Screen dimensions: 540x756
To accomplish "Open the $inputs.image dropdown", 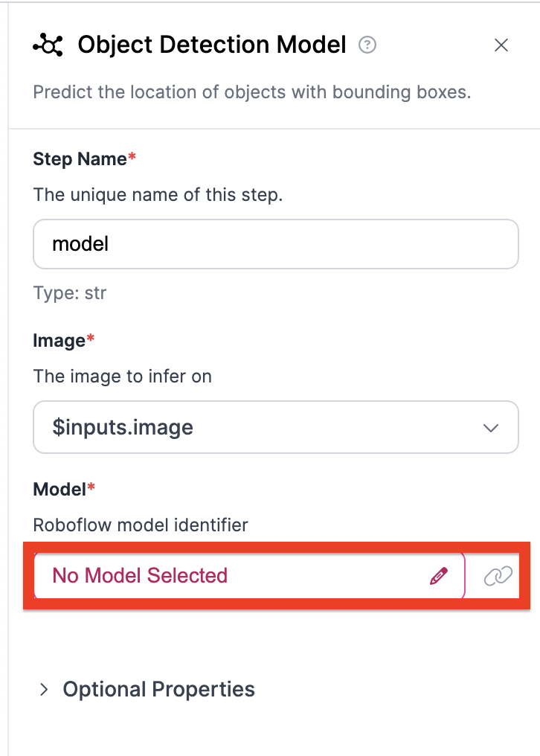I will click(x=276, y=427).
